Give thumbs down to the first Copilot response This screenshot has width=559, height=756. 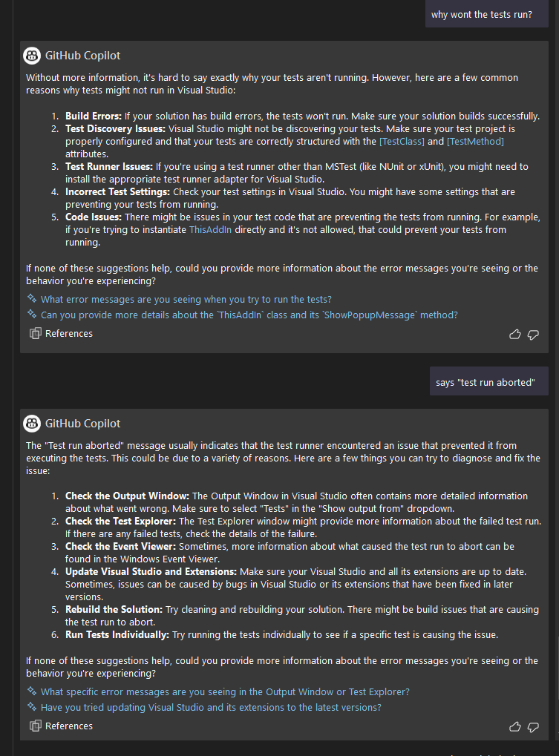point(533,335)
